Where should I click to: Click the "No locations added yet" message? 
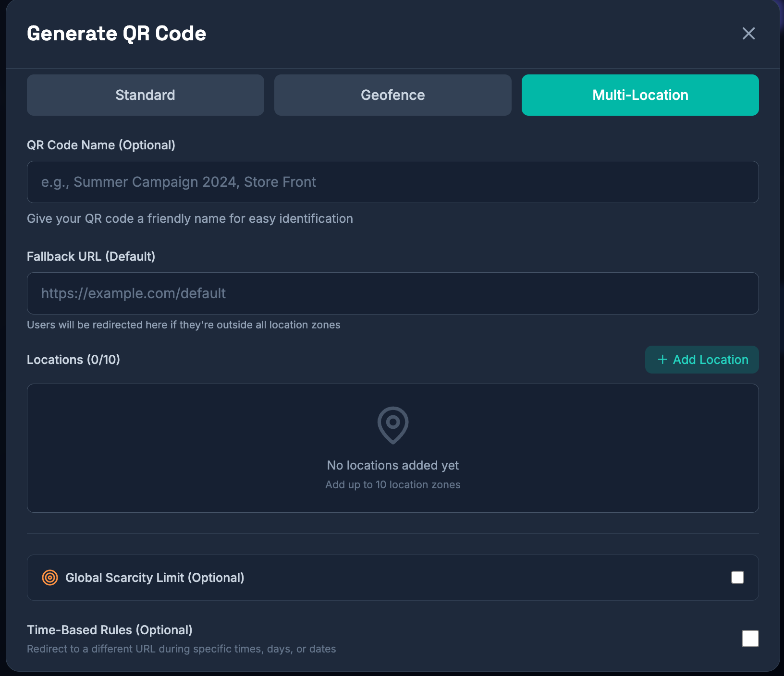click(392, 465)
